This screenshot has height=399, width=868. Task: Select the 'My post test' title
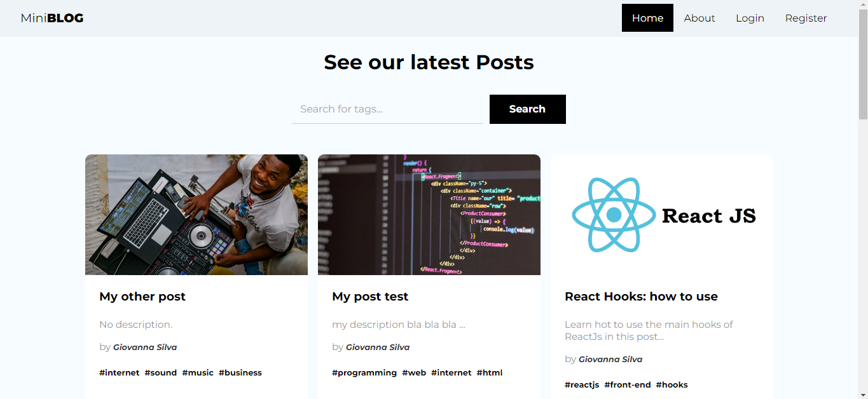pyautogui.click(x=370, y=297)
